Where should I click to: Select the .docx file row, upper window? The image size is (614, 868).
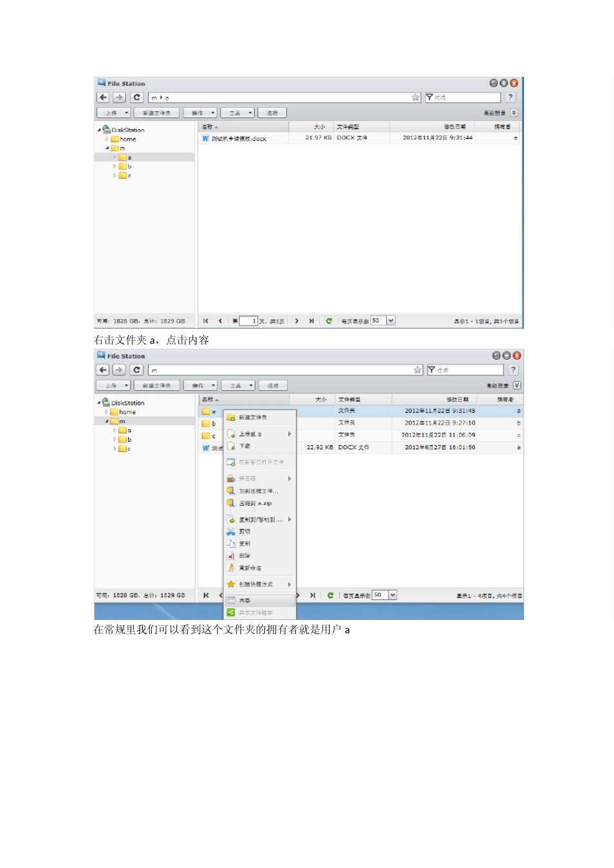(360, 138)
